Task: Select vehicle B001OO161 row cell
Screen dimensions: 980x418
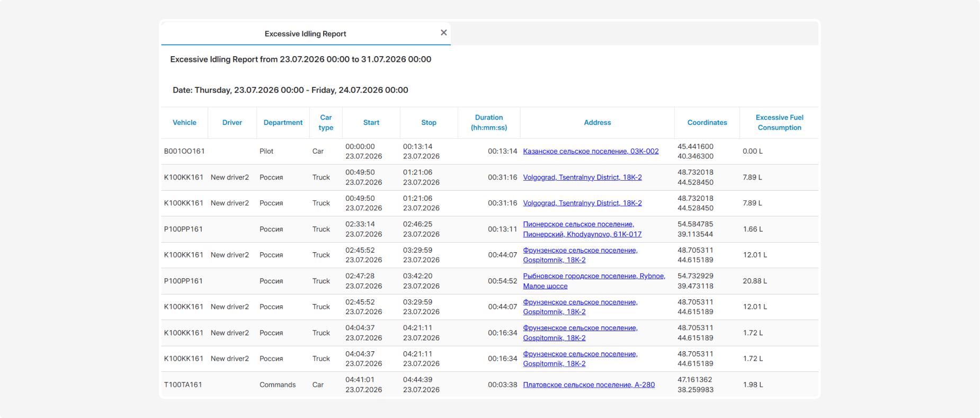Action: click(184, 152)
